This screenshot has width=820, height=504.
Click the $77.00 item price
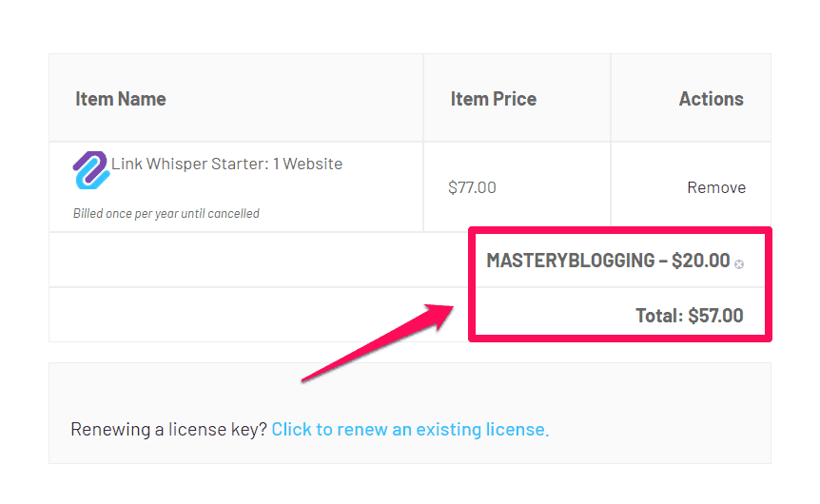tap(472, 187)
